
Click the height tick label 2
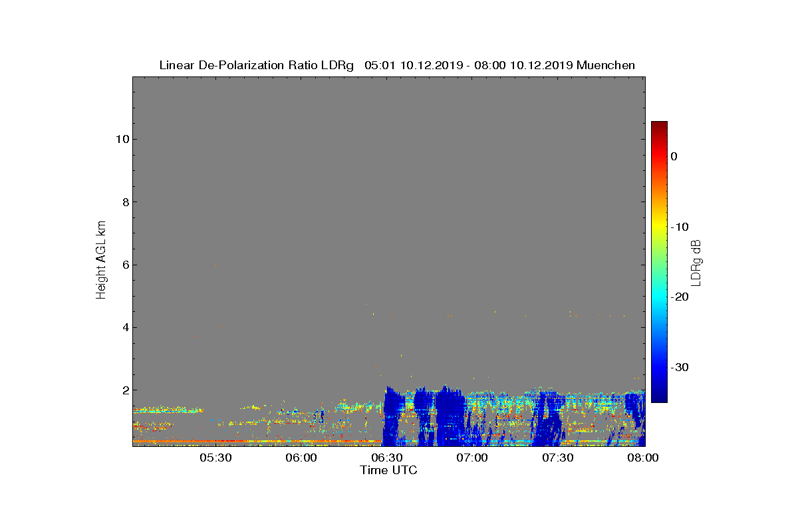pos(124,390)
